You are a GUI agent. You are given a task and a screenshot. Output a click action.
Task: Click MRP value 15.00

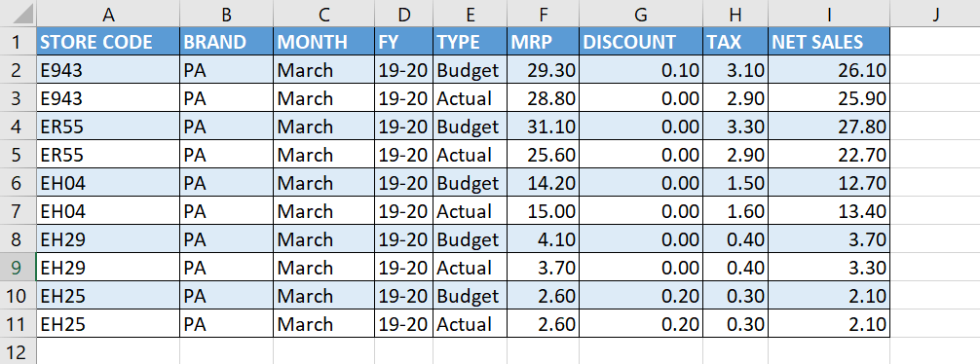click(543, 210)
